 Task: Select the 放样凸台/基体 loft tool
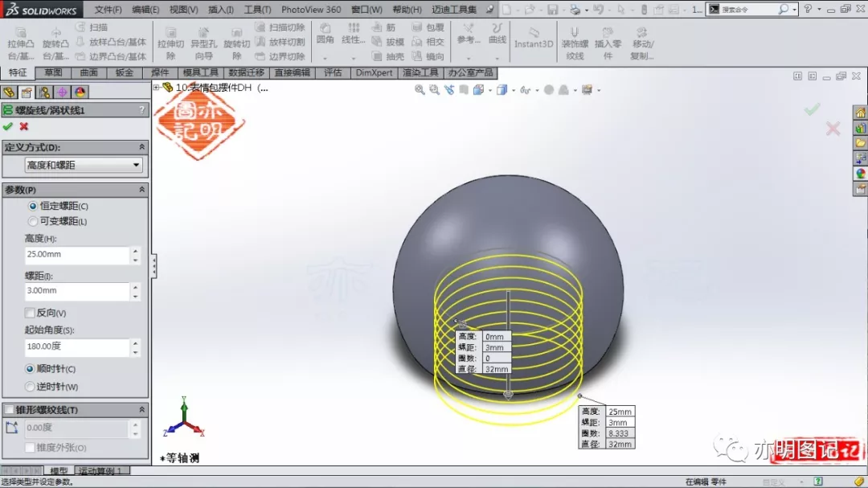tap(110, 42)
